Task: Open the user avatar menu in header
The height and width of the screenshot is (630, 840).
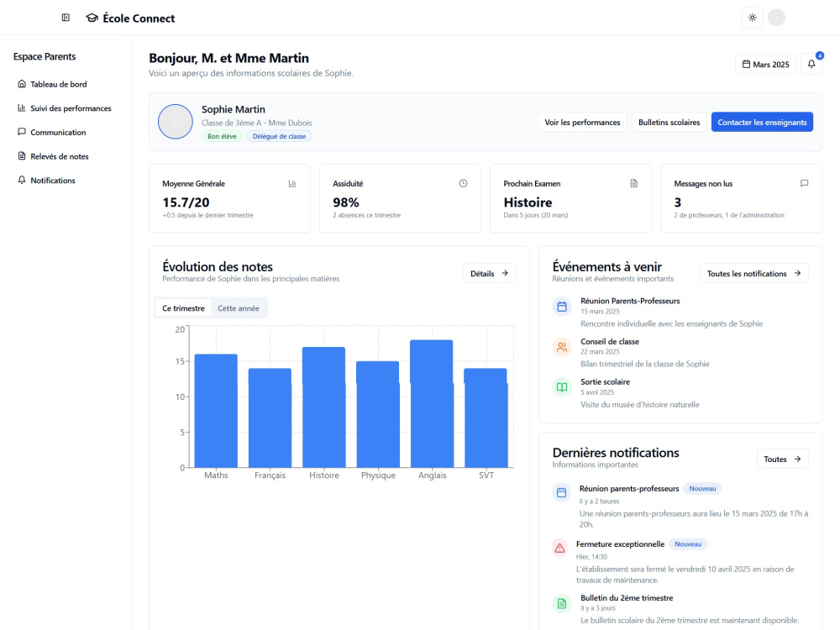Action: (x=776, y=18)
